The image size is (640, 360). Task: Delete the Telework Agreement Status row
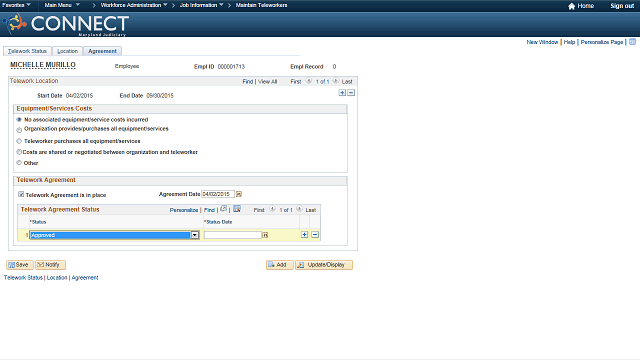(x=315, y=235)
